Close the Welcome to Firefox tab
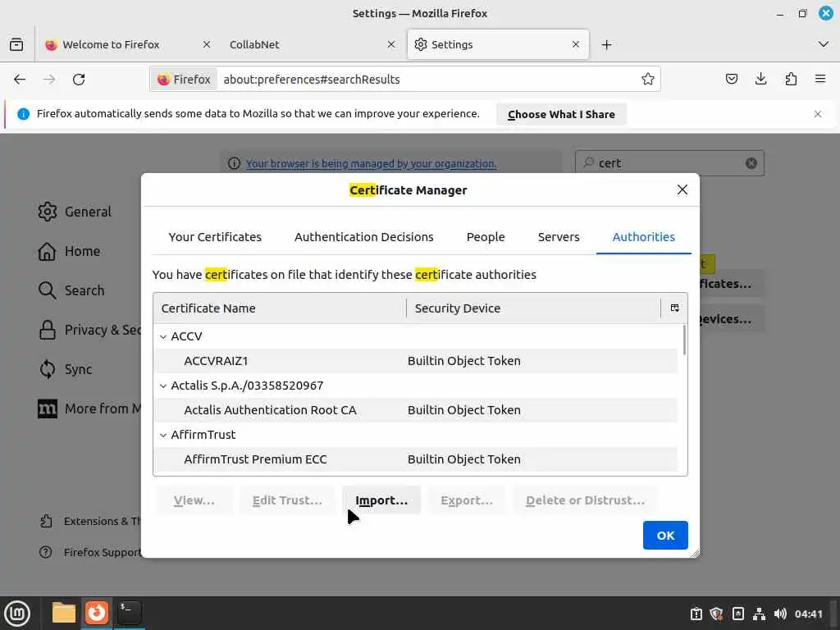840x630 pixels. [207, 44]
